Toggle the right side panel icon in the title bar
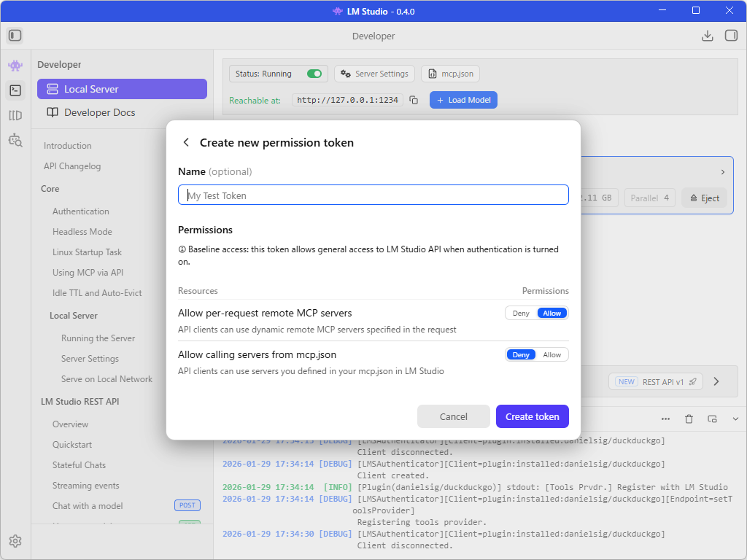The width and height of the screenshot is (747, 560). click(x=730, y=35)
